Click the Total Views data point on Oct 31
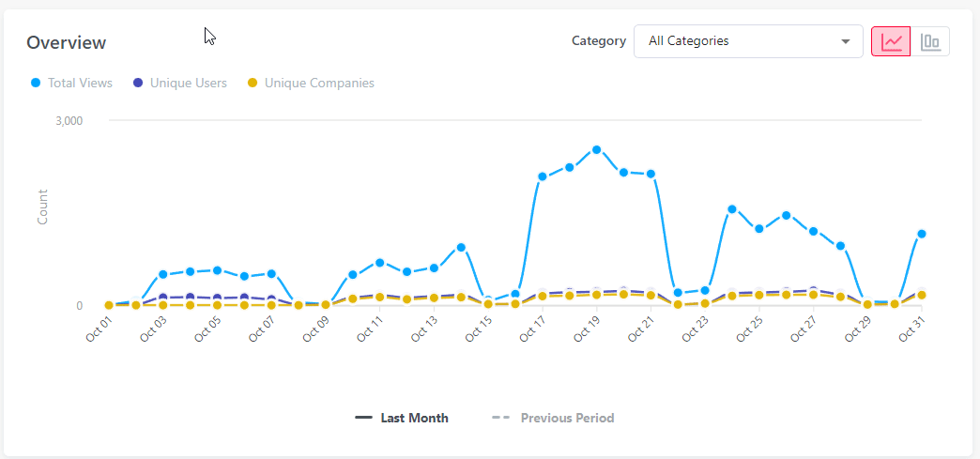Image resolution: width=980 pixels, height=459 pixels. [922, 234]
